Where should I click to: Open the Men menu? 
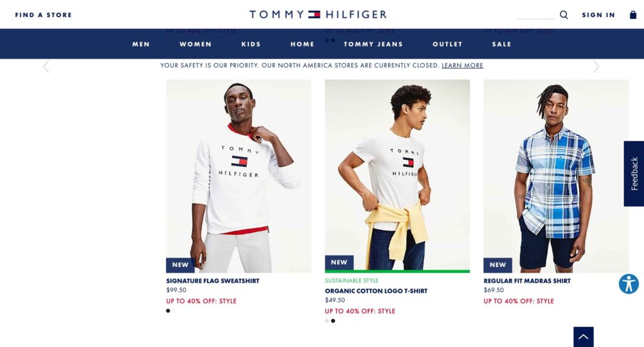point(141,44)
